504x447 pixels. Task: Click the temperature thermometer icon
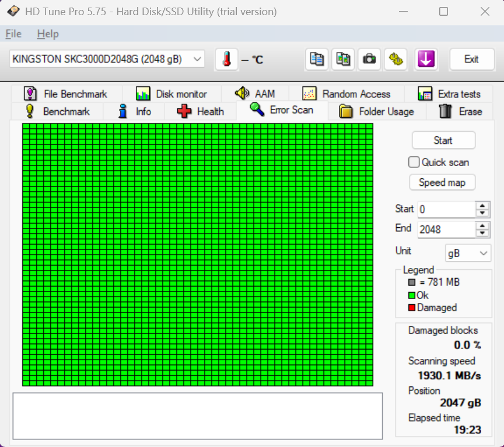(x=226, y=59)
